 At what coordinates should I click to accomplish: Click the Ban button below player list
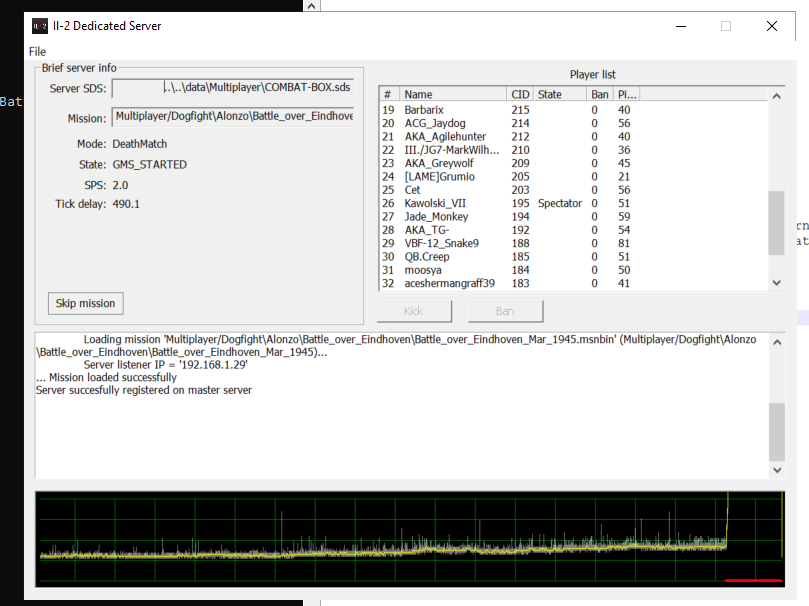(504, 311)
